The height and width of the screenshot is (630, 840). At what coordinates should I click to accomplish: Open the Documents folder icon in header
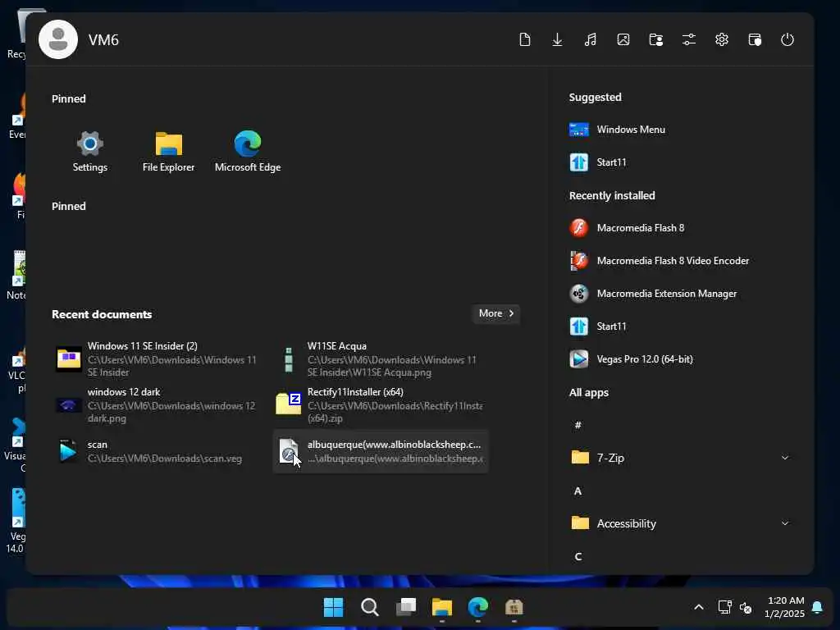click(524, 39)
